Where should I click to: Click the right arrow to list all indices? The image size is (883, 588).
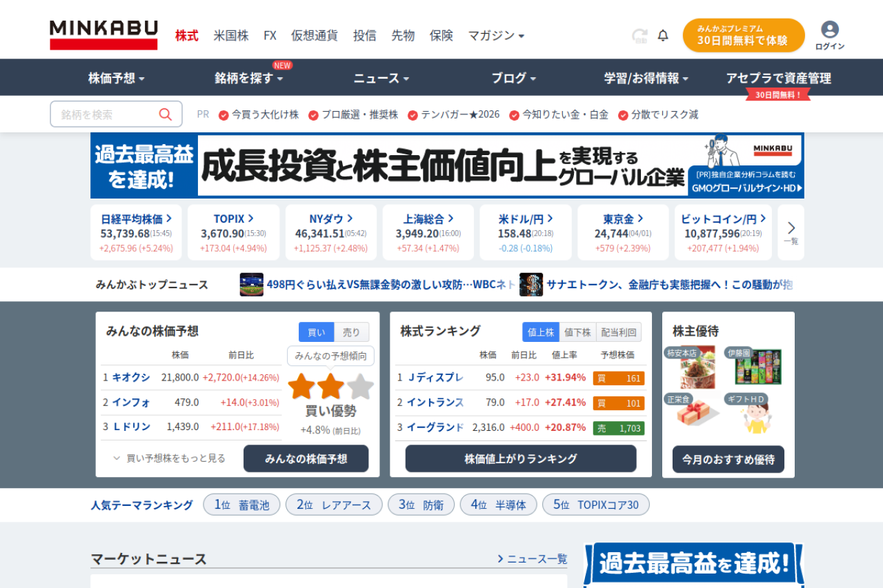tap(791, 232)
